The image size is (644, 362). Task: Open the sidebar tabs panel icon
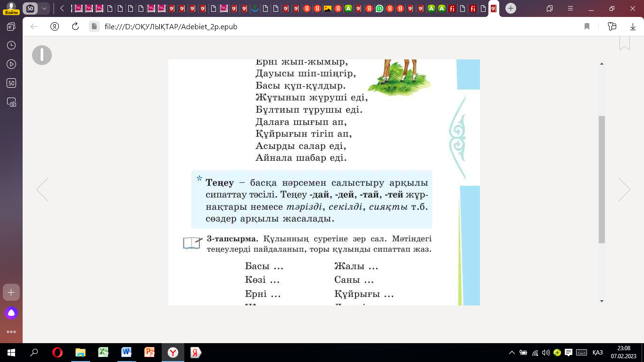11,27
